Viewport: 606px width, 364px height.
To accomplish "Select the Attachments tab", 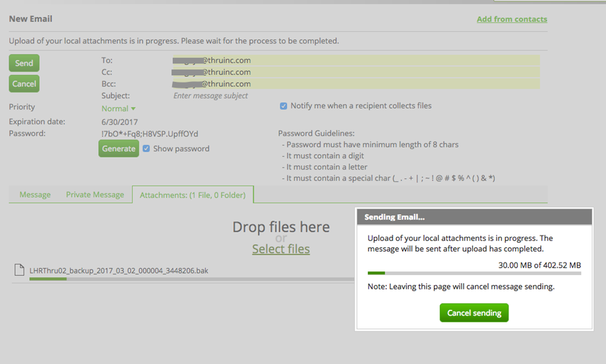I will pyautogui.click(x=193, y=195).
